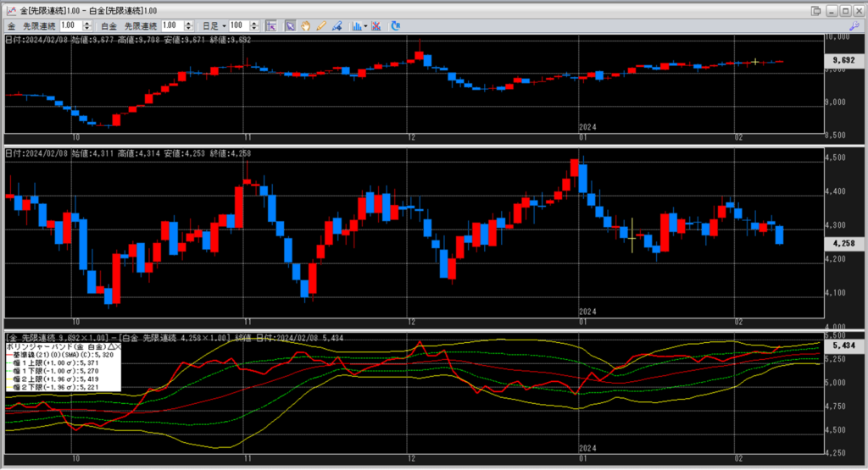Click the eraser drawing tool icon
This screenshot has width=868, height=470.
(337, 25)
